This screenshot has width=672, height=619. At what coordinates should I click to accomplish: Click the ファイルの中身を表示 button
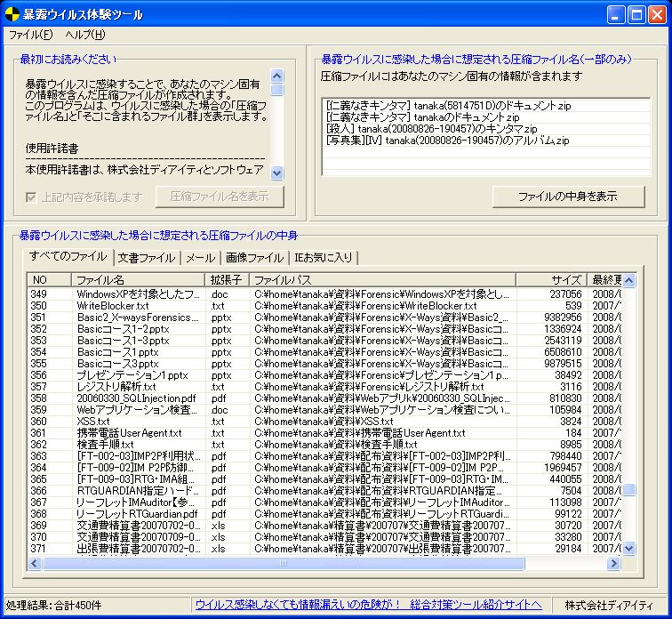coord(568,197)
